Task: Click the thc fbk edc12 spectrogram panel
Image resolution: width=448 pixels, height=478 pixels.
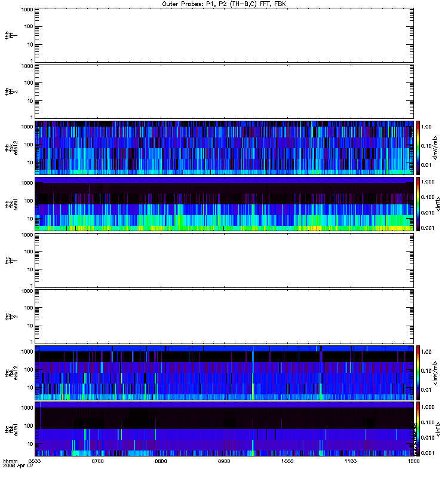Action: (224, 372)
